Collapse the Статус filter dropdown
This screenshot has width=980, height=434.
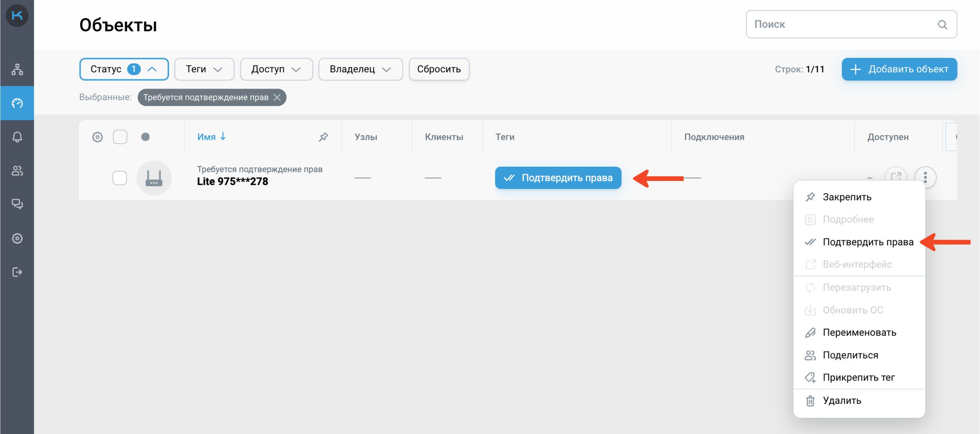(124, 69)
